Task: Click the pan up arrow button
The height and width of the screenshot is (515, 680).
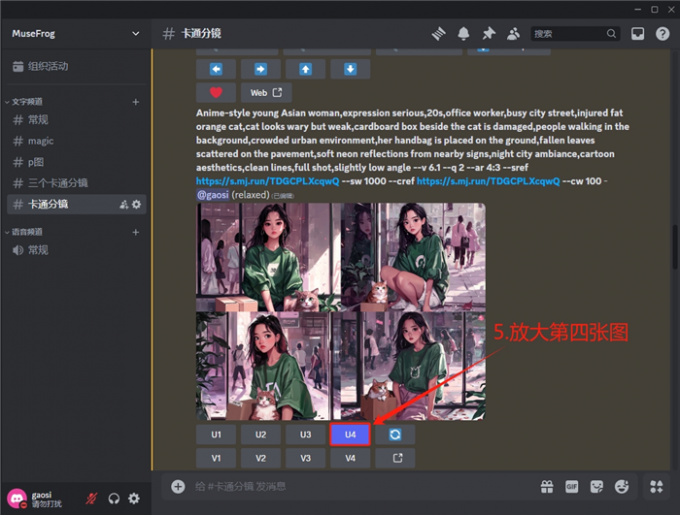Action: point(306,69)
